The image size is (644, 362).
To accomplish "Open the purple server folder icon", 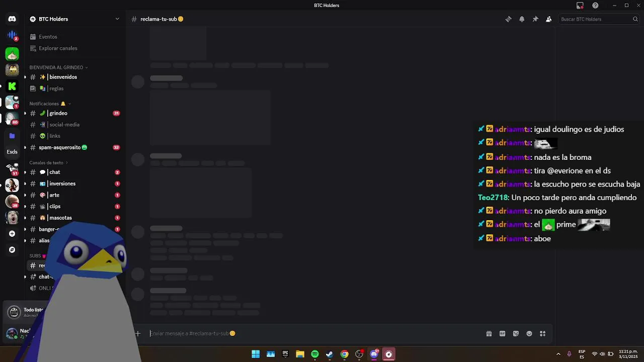I will [12, 136].
